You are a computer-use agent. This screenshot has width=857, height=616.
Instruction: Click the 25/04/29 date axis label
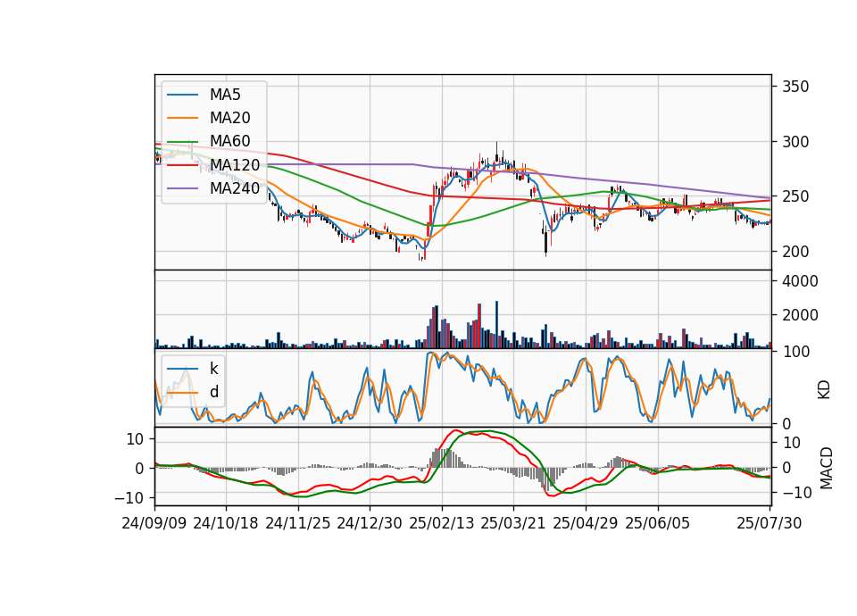pyautogui.click(x=586, y=523)
